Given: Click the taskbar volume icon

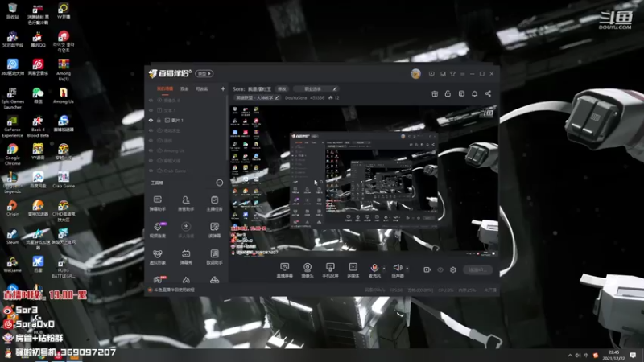Looking at the screenshot, I should point(578,355).
